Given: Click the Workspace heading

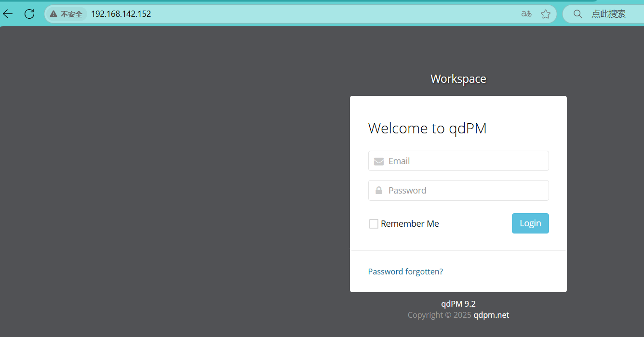Looking at the screenshot, I should [x=458, y=79].
